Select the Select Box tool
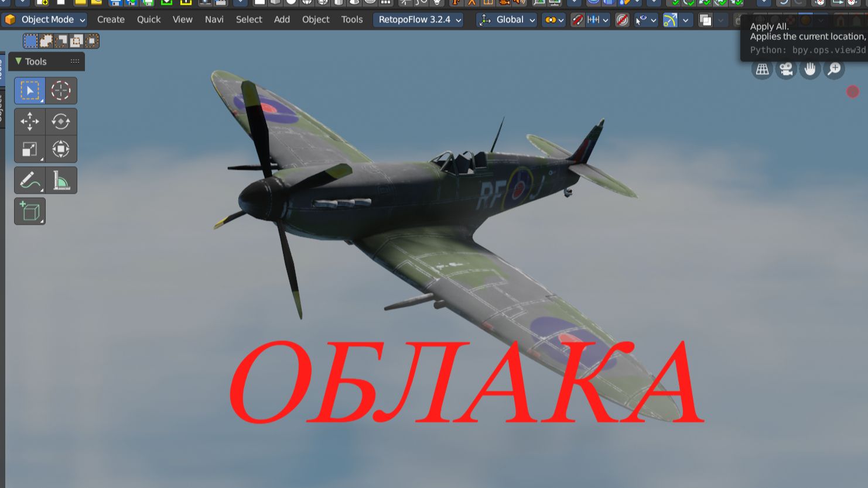 point(29,91)
